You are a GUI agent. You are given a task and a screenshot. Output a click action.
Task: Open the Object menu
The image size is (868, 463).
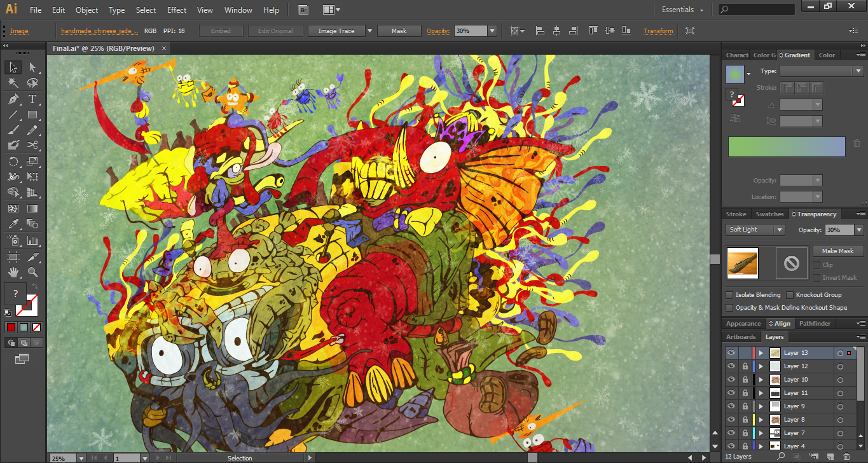(x=87, y=10)
